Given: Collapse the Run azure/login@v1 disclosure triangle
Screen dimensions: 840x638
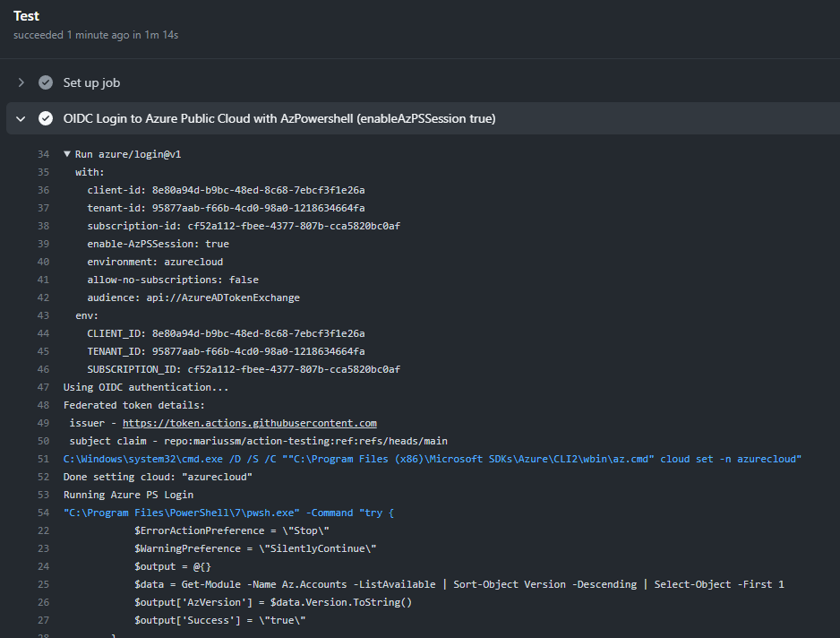Looking at the screenshot, I should 67,154.
